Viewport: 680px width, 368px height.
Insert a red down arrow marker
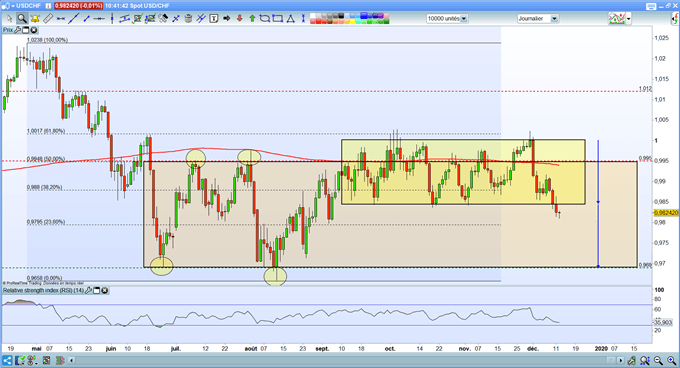tap(239, 19)
